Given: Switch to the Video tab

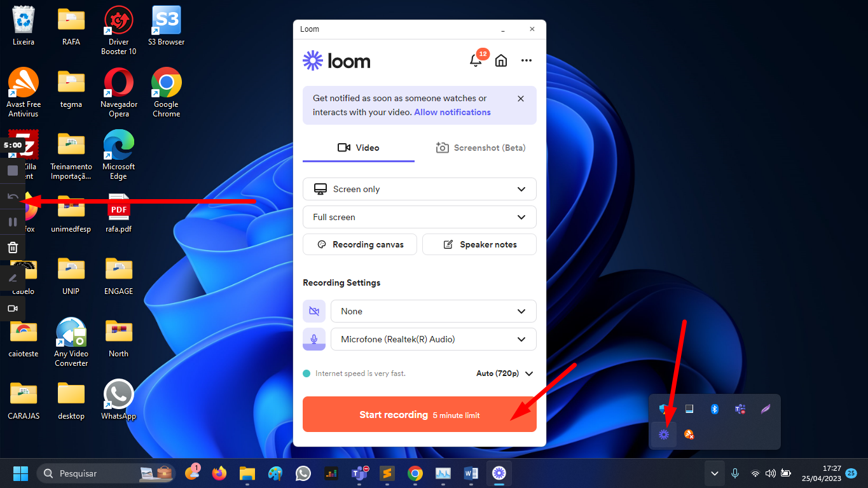Looking at the screenshot, I should (359, 148).
